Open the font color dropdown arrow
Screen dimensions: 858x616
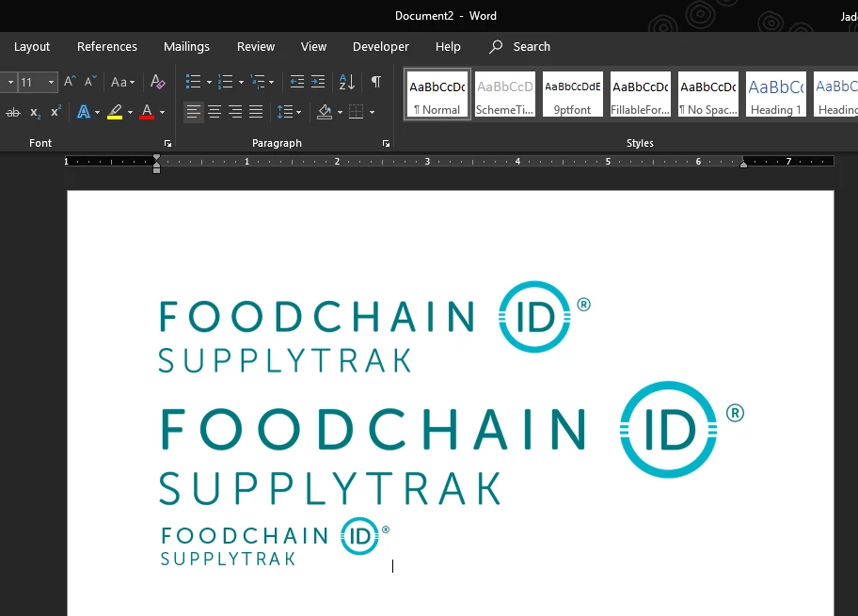click(x=163, y=113)
